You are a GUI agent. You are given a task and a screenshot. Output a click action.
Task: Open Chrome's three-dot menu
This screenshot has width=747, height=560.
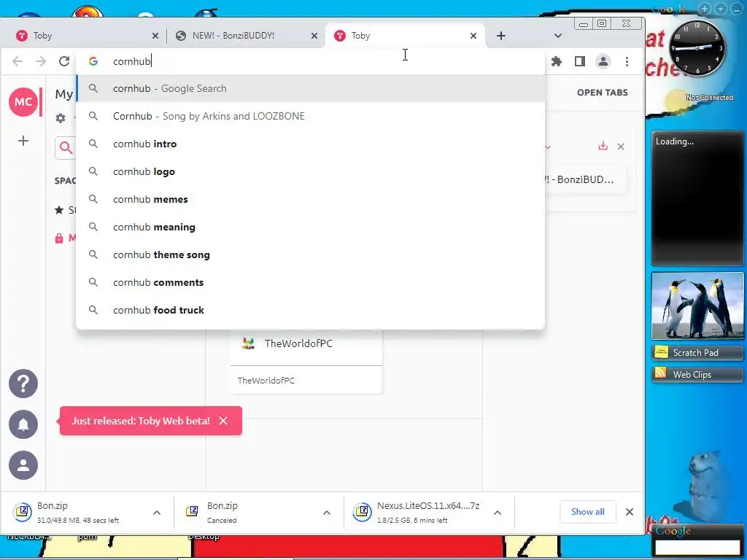click(627, 61)
